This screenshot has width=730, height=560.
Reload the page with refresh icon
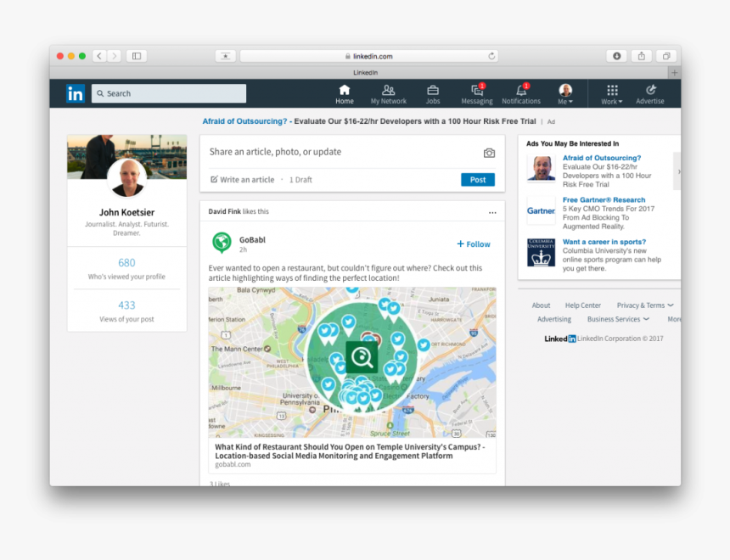click(491, 56)
